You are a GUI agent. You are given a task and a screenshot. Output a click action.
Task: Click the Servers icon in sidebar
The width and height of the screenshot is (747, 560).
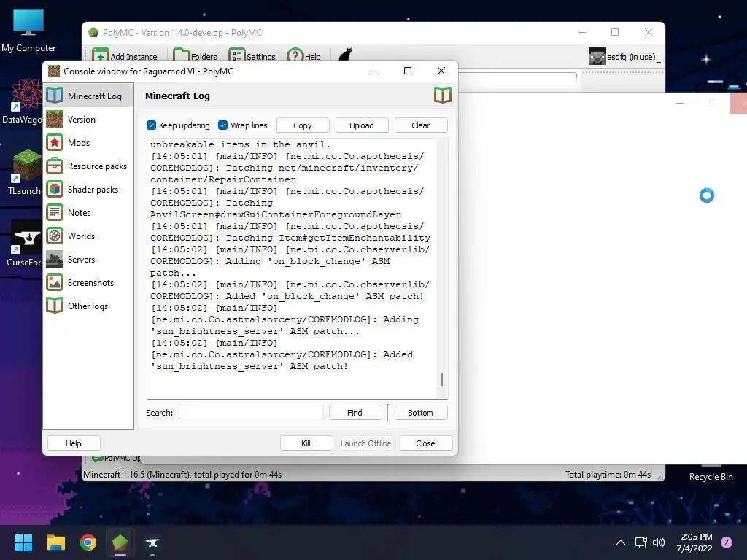pos(55,259)
